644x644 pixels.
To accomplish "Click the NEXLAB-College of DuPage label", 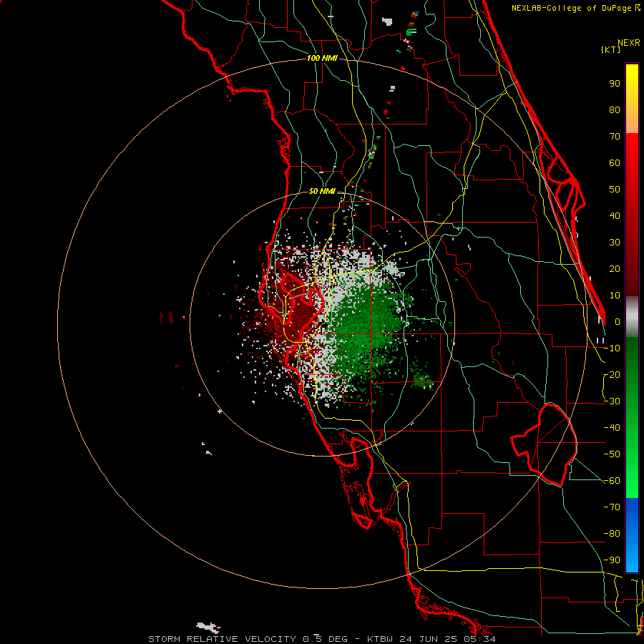I will (573, 8).
